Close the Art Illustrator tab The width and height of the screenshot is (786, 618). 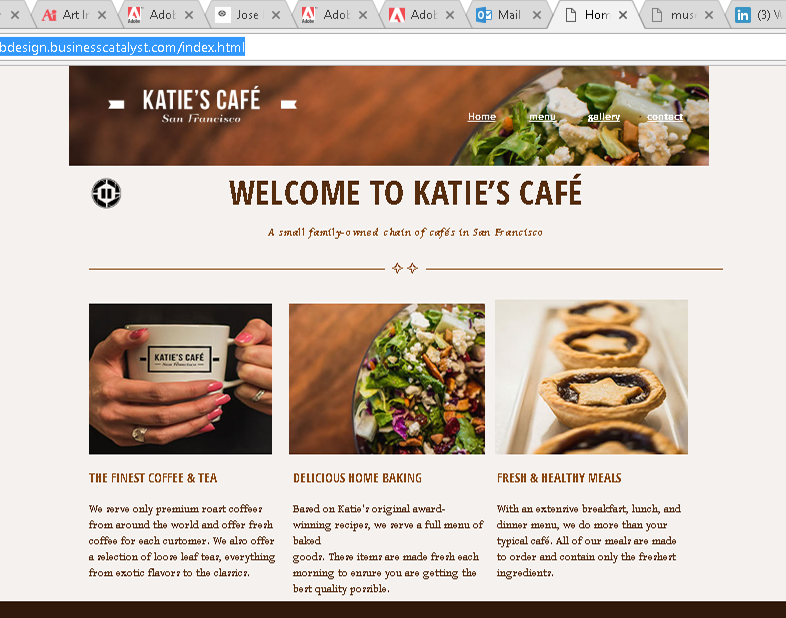(102, 15)
